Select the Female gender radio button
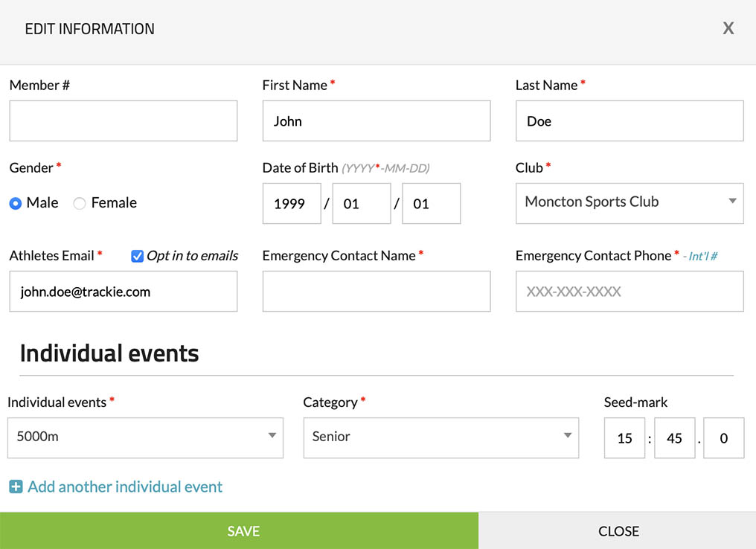Image resolution: width=756 pixels, height=549 pixels. pyautogui.click(x=80, y=203)
